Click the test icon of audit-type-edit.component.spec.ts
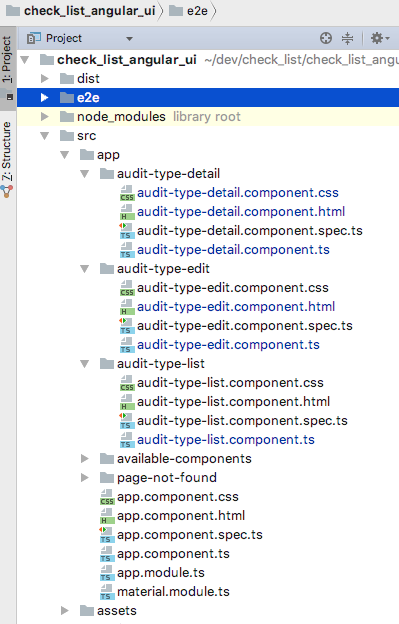Image resolution: width=399 pixels, height=624 pixels. [x=127, y=326]
